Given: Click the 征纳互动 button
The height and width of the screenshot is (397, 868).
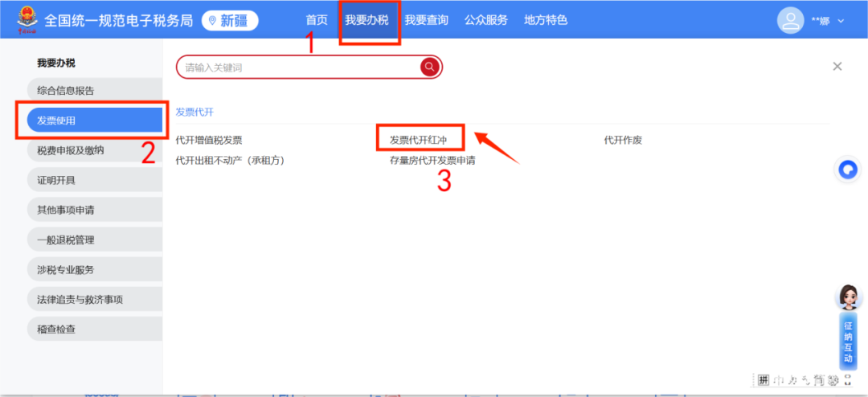Looking at the screenshot, I should [x=848, y=342].
